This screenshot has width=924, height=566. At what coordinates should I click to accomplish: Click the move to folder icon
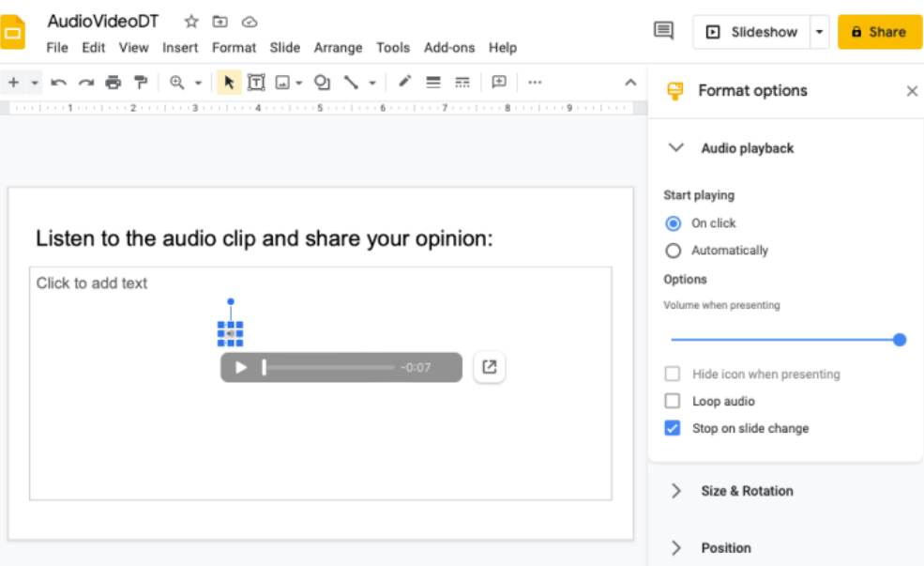click(x=220, y=22)
